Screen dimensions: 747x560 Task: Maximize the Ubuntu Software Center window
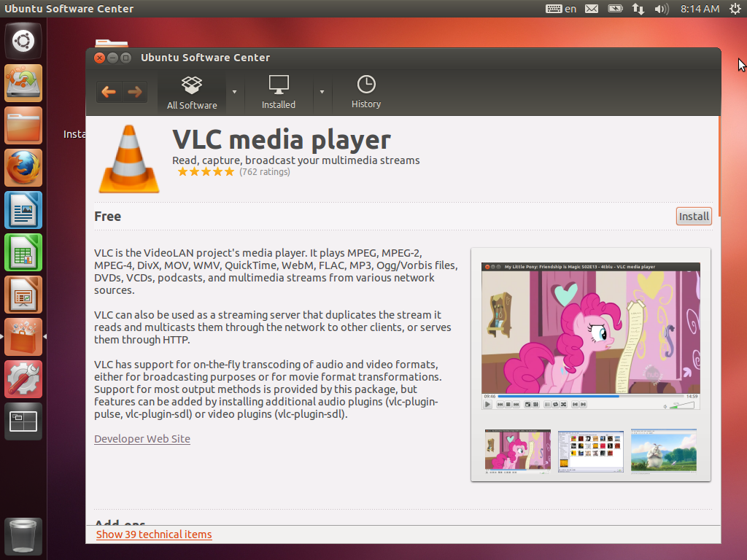click(x=125, y=58)
